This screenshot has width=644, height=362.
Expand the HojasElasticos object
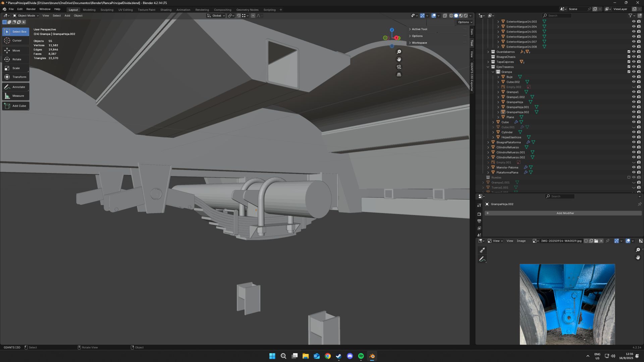(x=493, y=137)
